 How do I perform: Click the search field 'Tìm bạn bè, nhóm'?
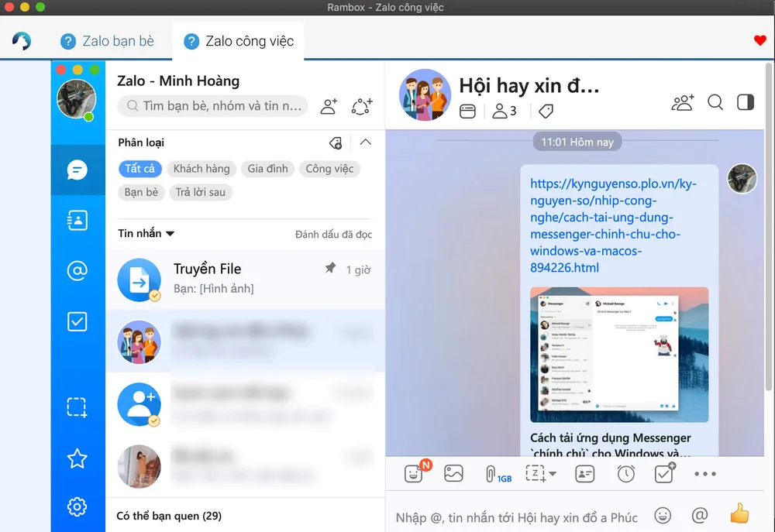tap(221, 106)
